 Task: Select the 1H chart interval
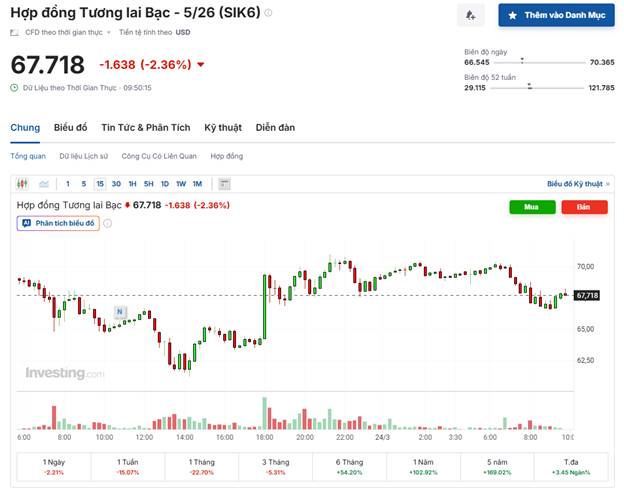click(132, 184)
